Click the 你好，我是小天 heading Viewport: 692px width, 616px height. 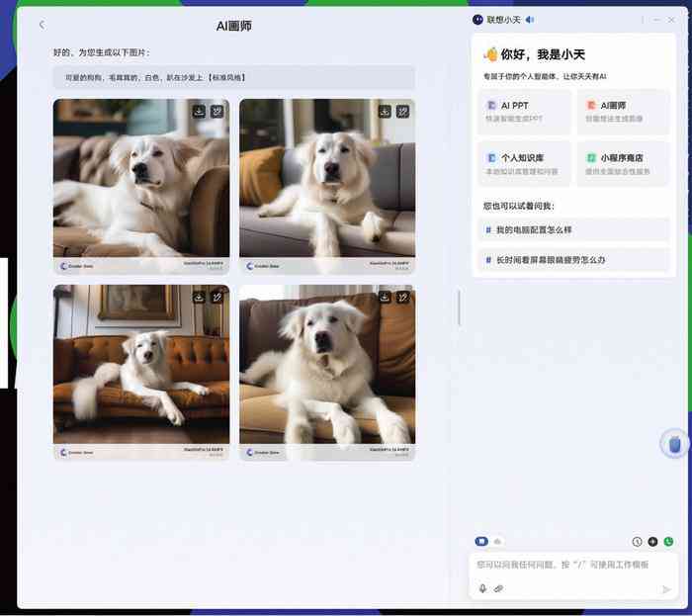click(x=543, y=54)
